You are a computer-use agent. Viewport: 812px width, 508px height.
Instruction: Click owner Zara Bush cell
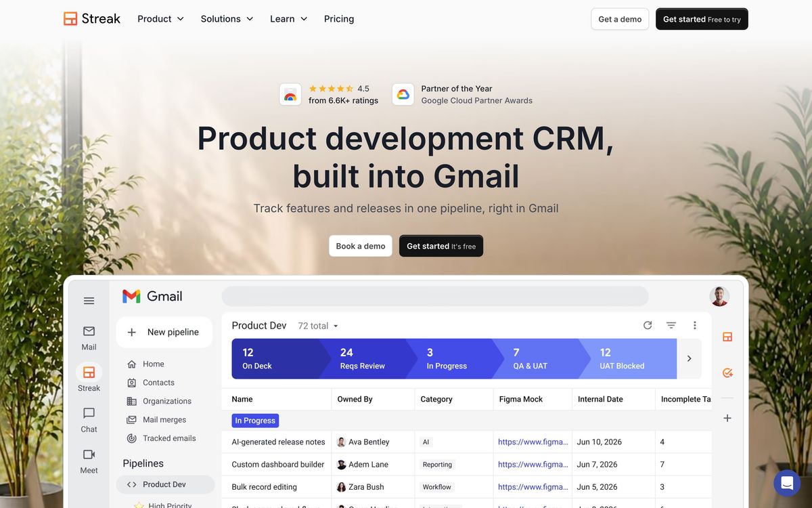(361, 486)
